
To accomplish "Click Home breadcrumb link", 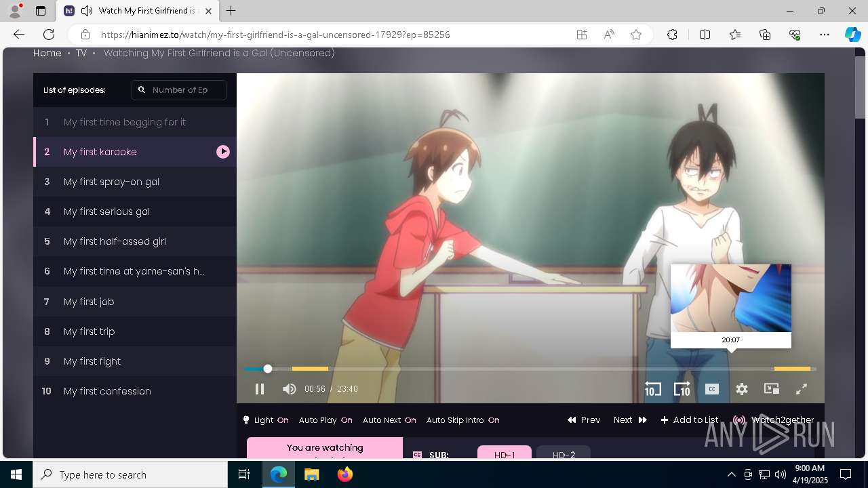I will point(47,53).
